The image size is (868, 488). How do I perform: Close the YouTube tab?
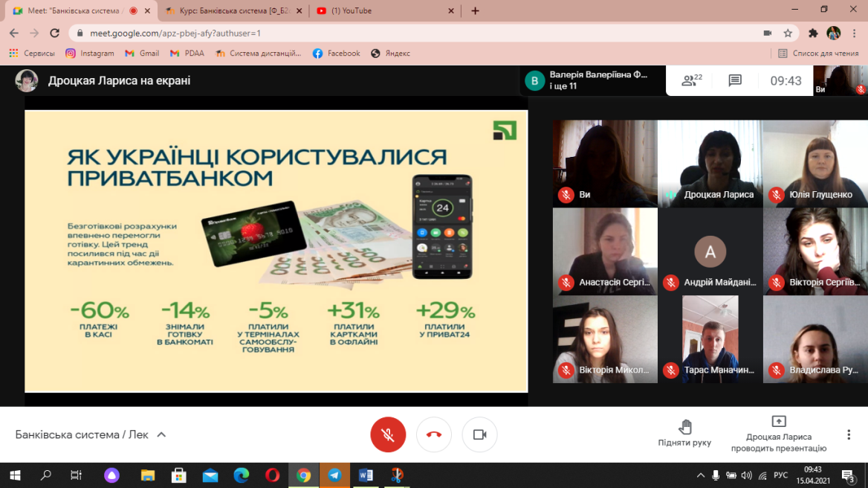(x=450, y=10)
